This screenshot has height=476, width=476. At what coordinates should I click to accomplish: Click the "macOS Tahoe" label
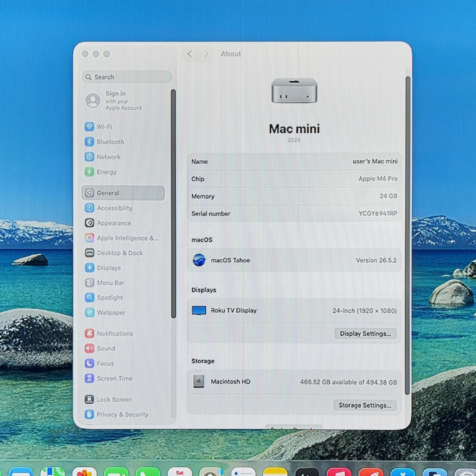point(230,260)
